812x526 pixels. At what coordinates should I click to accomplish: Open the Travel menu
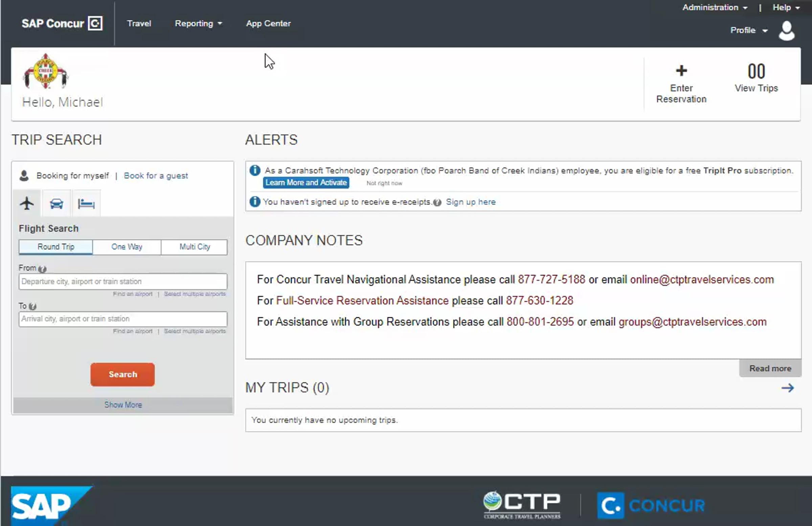(x=139, y=24)
